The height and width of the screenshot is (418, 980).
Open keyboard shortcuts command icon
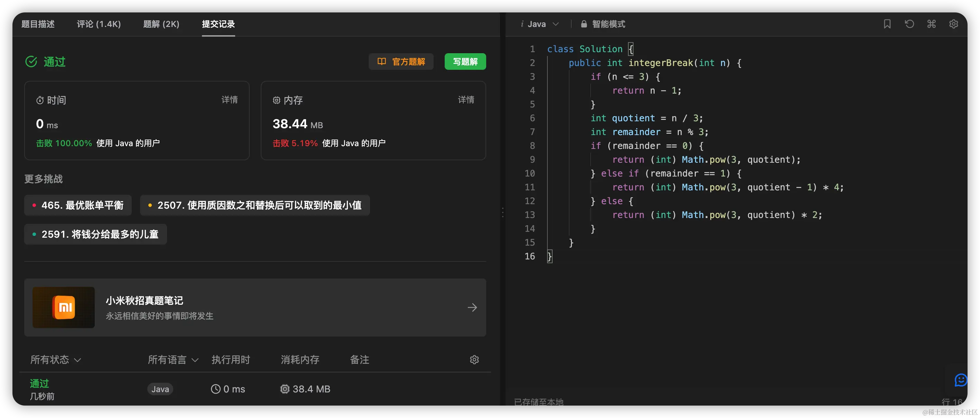coord(931,24)
